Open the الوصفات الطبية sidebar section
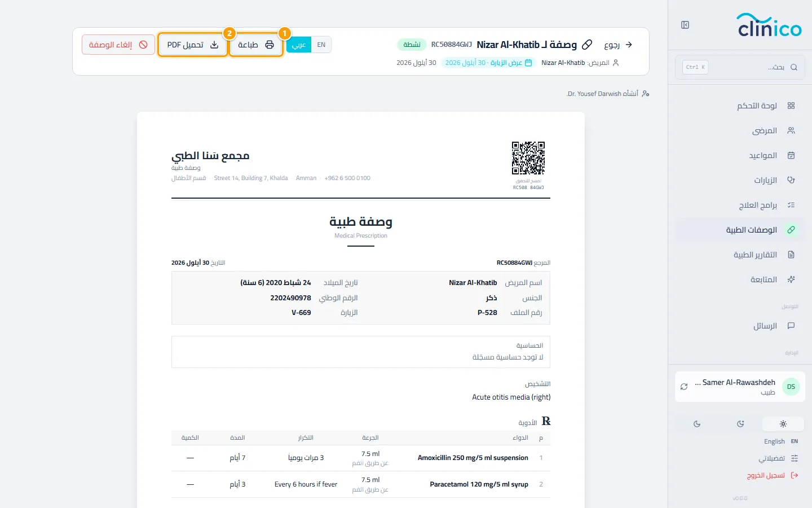Screen dimensions: 812x508 tap(740, 230)
